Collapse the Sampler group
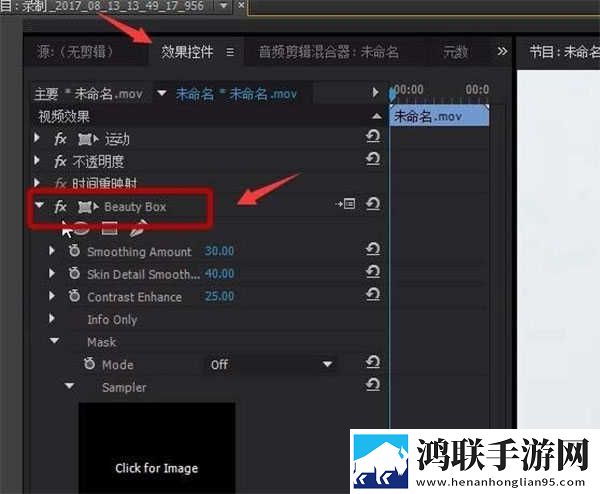Screen dimensions: 600x494 69,386
